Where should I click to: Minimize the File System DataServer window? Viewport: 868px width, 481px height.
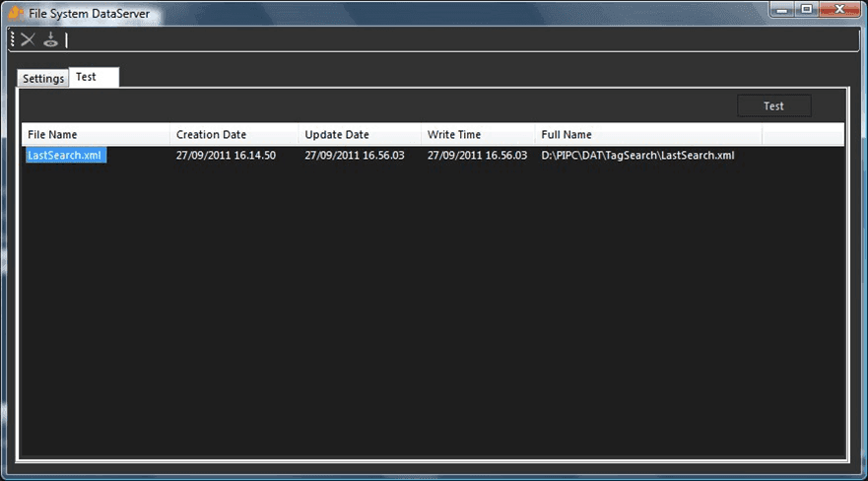coord(782,10)
